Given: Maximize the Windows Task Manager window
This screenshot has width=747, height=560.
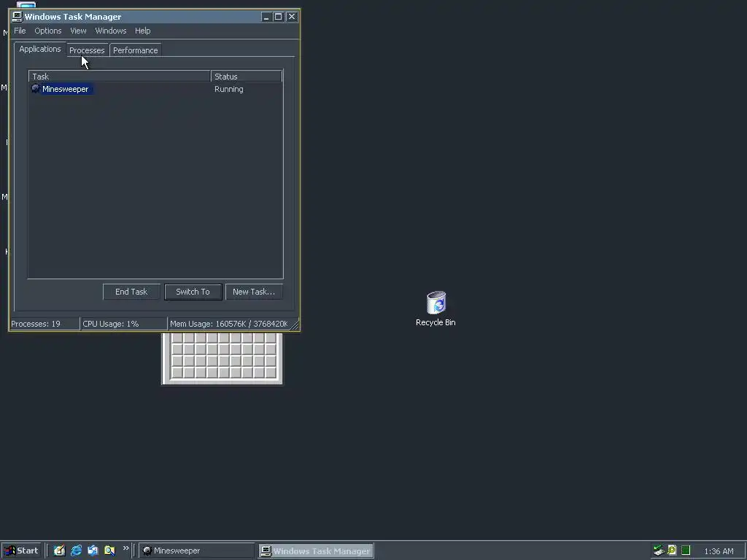Looking at the screenshot, I should (279, 17).
